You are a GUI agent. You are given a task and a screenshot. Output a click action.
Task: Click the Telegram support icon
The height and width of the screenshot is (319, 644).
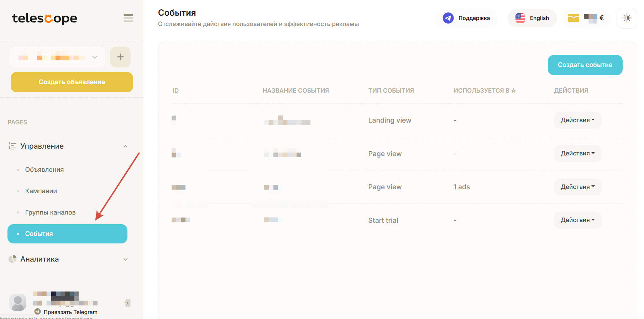pyautogui.click(x=448, y=18)
